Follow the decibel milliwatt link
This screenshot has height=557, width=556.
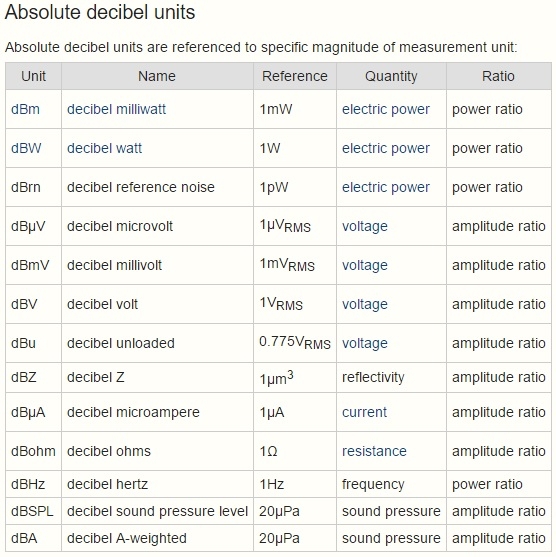[x=117, y=109]
